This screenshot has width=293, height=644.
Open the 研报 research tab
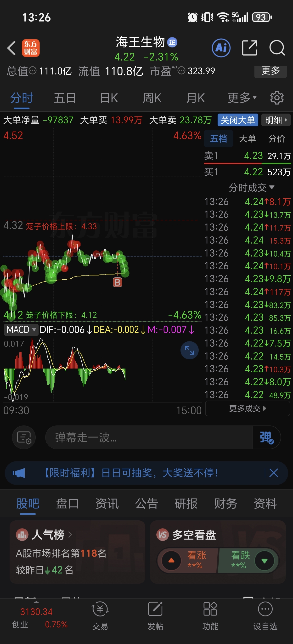click(x=186, y=504)
